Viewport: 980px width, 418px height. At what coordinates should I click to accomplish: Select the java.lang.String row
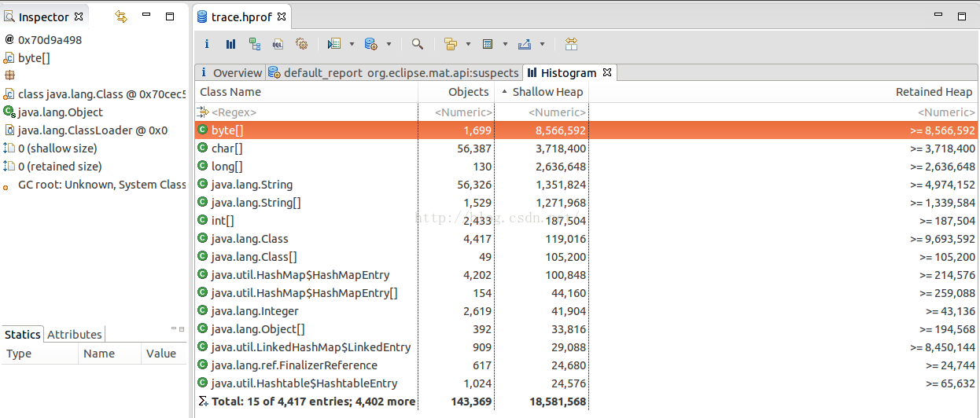[x=252, y=185]
